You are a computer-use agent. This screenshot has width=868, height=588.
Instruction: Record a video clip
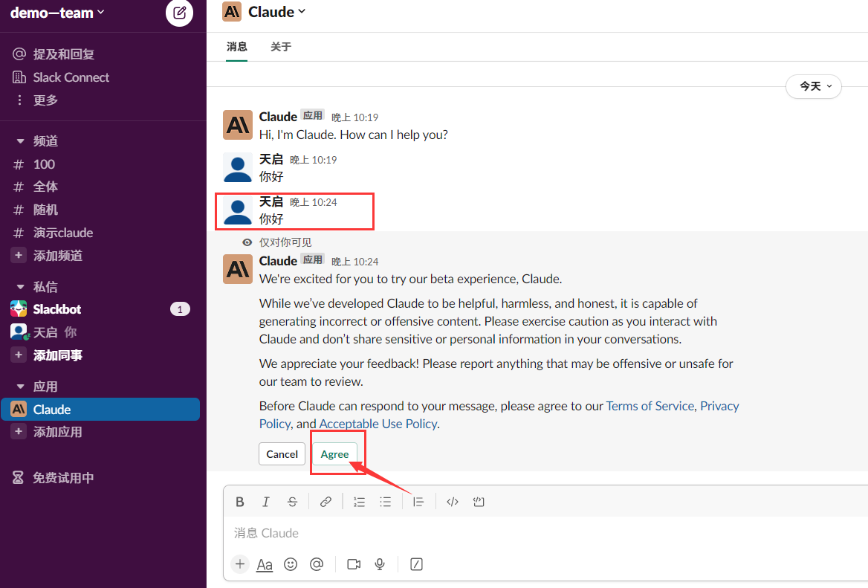[354, 564]
